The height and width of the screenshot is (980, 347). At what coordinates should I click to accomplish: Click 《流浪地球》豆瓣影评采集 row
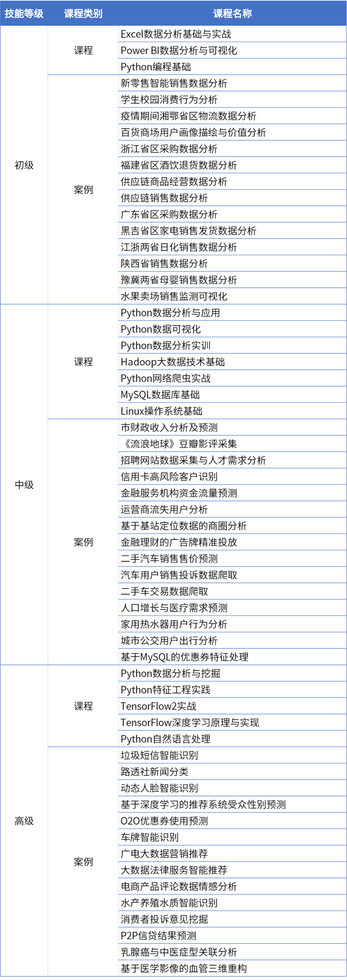[232, 444]
